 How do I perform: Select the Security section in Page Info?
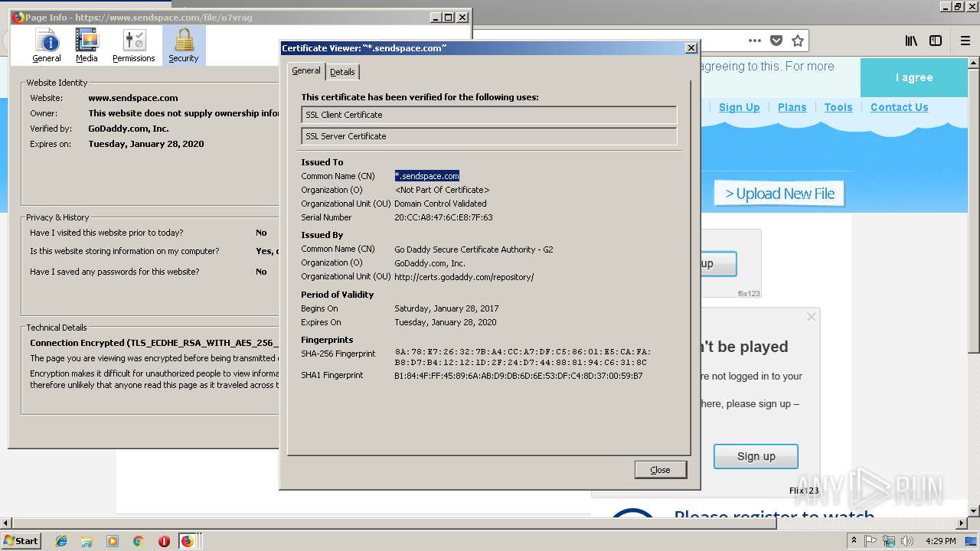tap(184, 46)
